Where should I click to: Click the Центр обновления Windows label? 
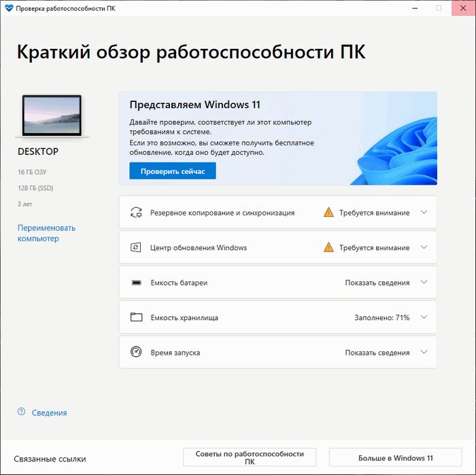click(199, 248)
